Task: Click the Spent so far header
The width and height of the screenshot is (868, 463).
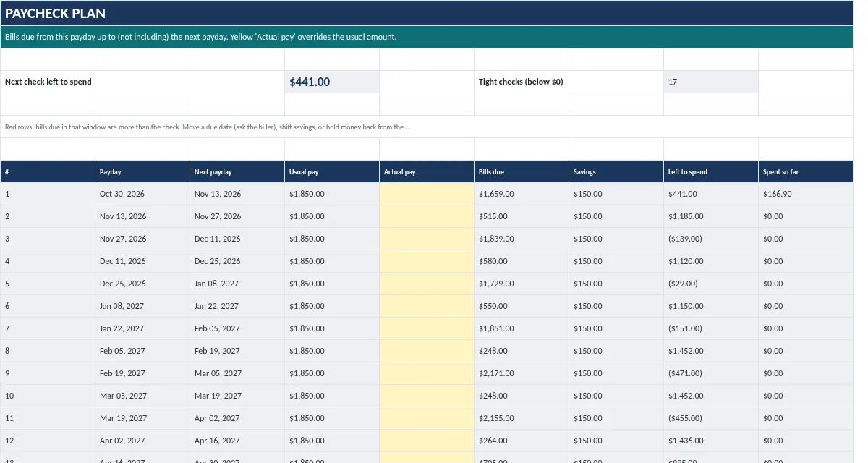Action: [806, 172]
